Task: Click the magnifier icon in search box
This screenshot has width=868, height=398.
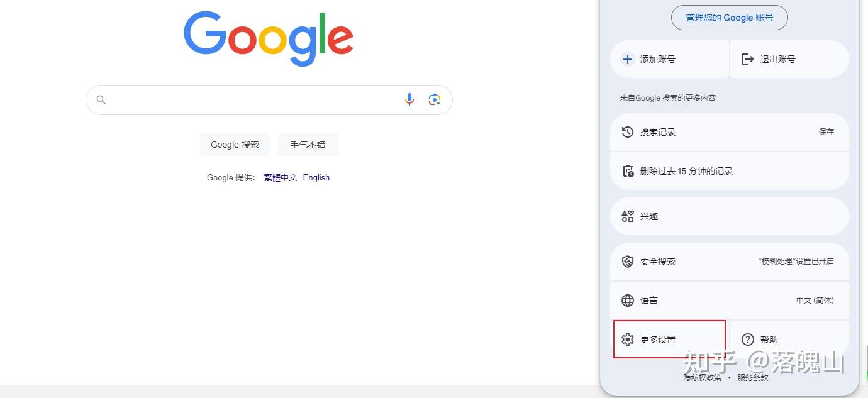Action: (101, 100)
